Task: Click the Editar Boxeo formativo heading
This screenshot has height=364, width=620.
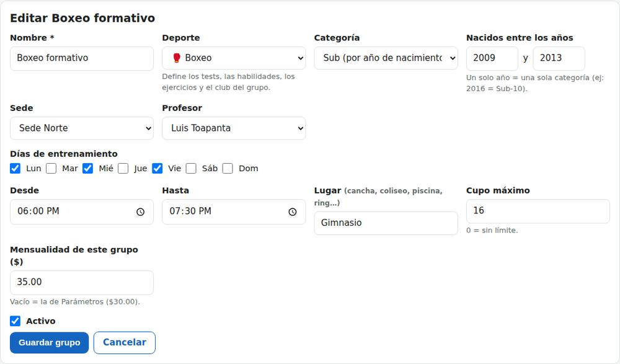Action: [x=82, y=18]
